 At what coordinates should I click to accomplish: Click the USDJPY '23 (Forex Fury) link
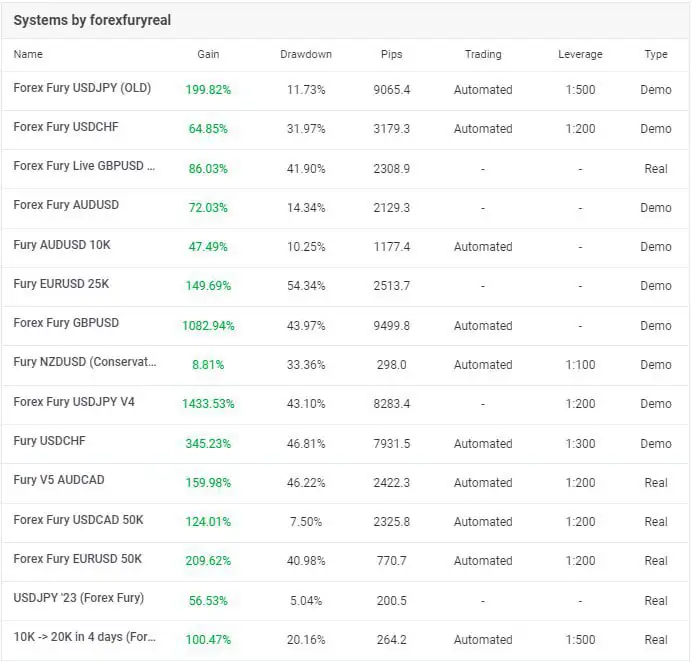tap(78, 598)
